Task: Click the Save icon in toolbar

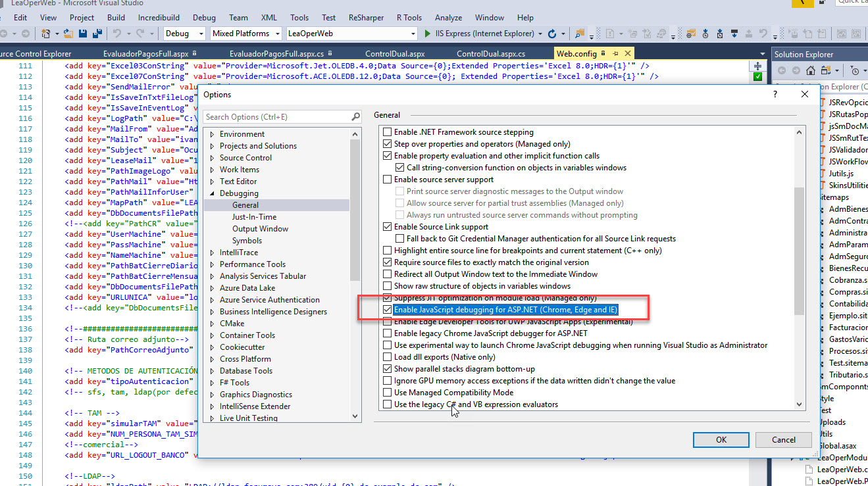Action: tap(84, 33)
